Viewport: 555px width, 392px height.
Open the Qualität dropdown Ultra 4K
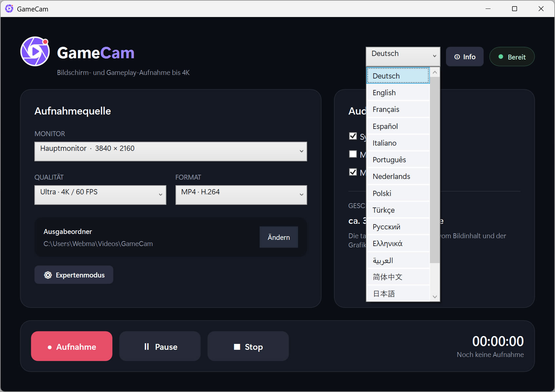[100, 195]
